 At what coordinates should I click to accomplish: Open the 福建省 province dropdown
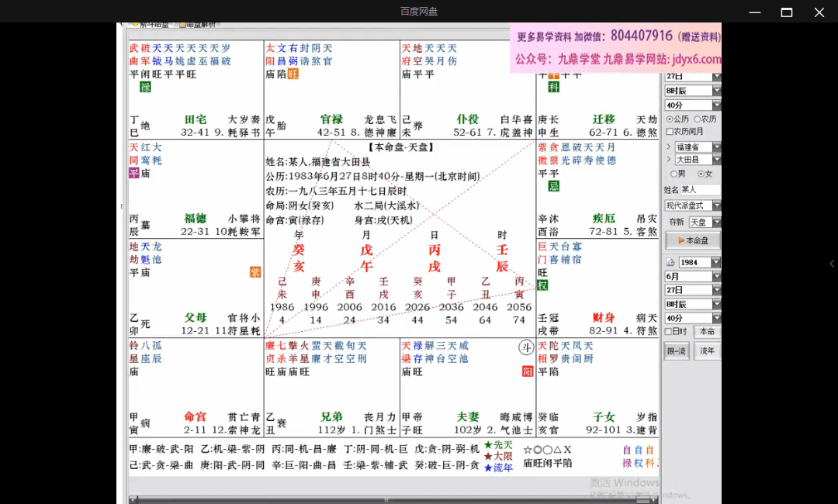(x=716, y=147)
